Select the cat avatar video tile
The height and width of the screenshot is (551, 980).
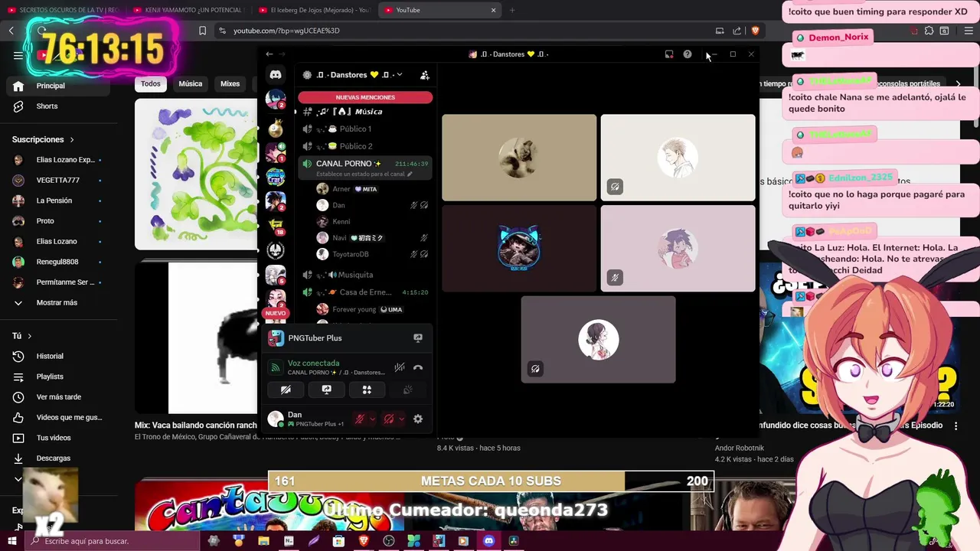pyautogui.click(x=519, y=158)
